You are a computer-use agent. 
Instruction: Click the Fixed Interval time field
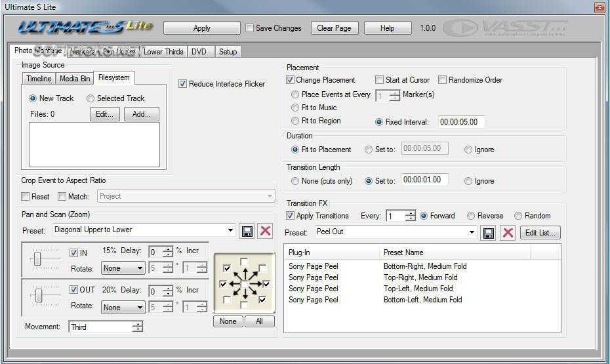coord(461,122)
